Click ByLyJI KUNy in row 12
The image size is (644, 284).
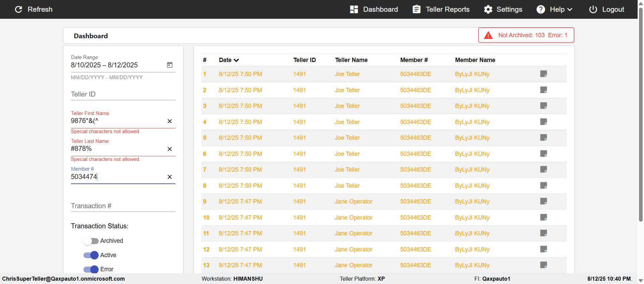click(x=472, y=249)
